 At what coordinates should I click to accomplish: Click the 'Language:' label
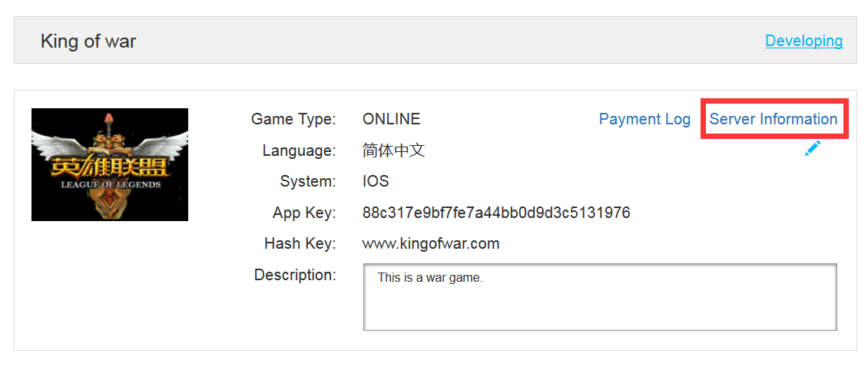[299, 150]
